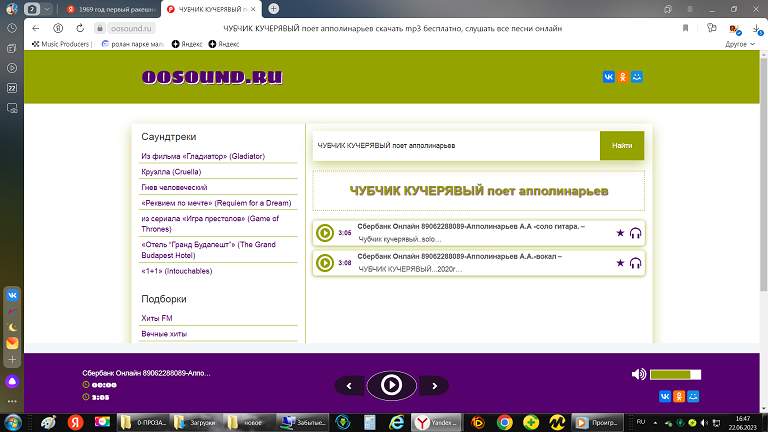Click the Найти search button

[x=622, y=145]
